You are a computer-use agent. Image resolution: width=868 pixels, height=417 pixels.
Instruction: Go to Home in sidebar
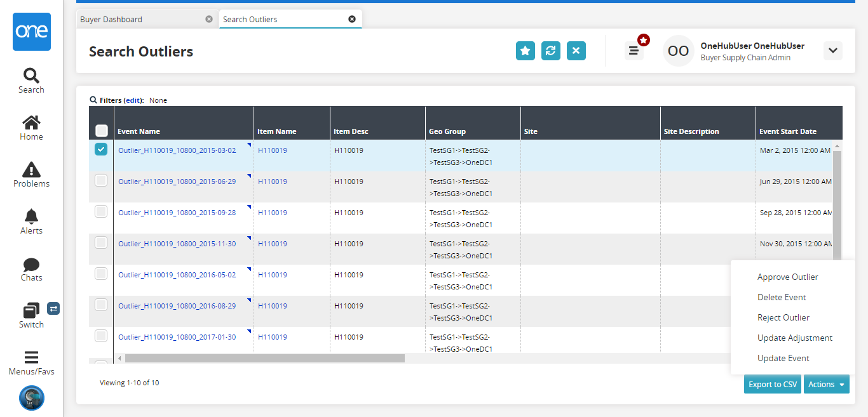click(31, 128)
